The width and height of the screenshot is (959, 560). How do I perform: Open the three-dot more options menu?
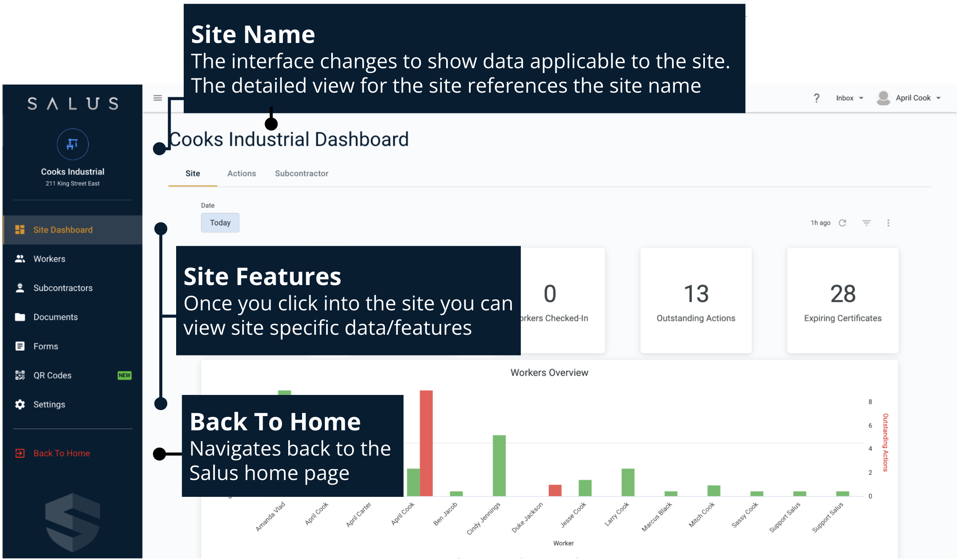(888, 223)
